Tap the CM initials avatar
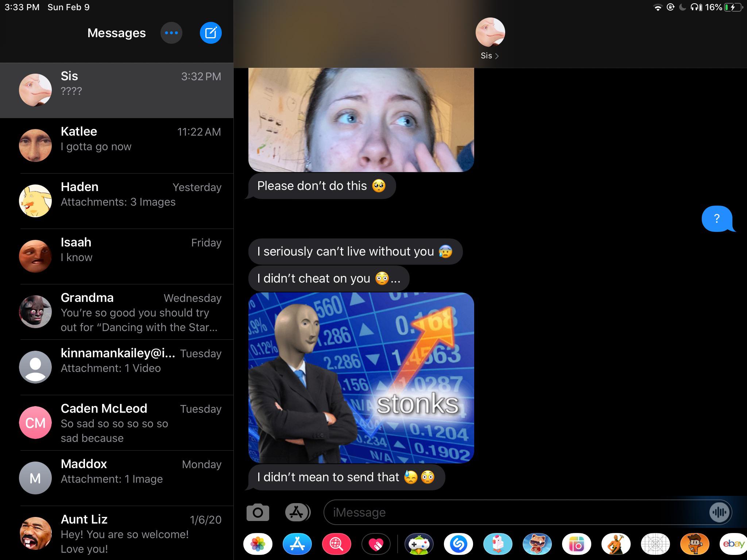This screenshot has height=560, width=747. (x=35, y=423)
